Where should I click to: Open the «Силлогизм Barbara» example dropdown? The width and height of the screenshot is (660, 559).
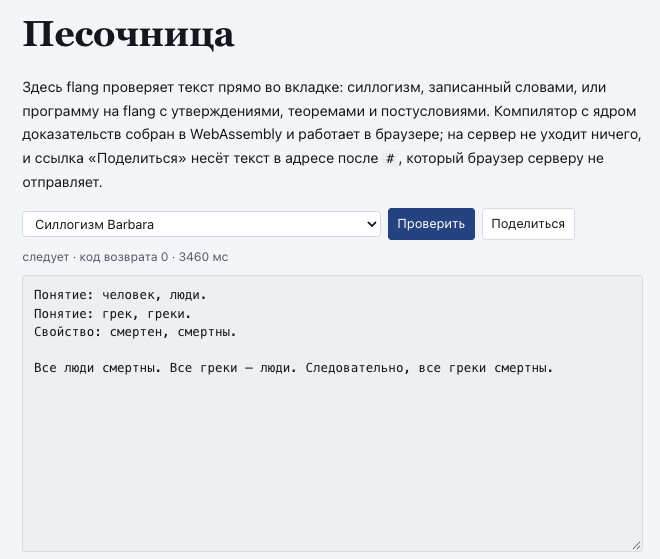pos(201,224)
